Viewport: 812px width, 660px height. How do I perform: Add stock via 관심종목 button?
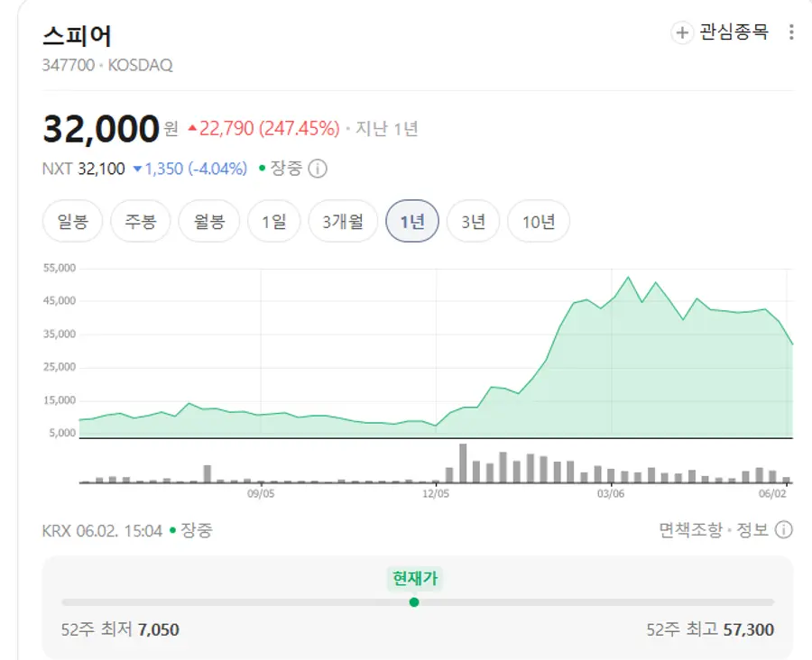pyautogui.click(x=720, y=32)
